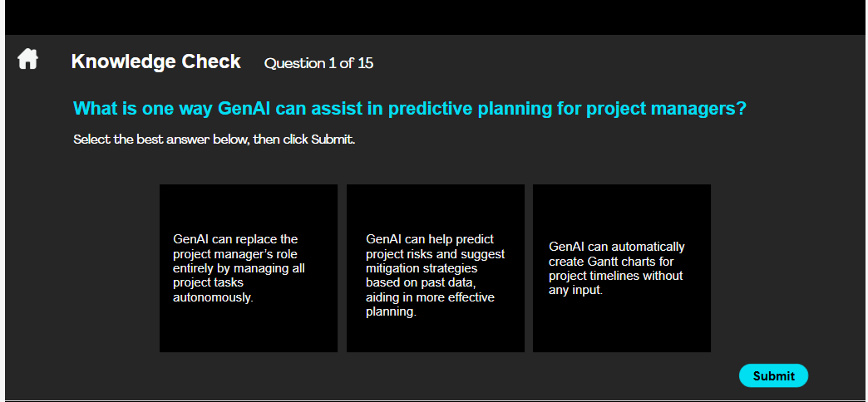Viewport: 868px width, 402px height.
Task: Click the black banner bar at the top
Action: click(436, 17)
